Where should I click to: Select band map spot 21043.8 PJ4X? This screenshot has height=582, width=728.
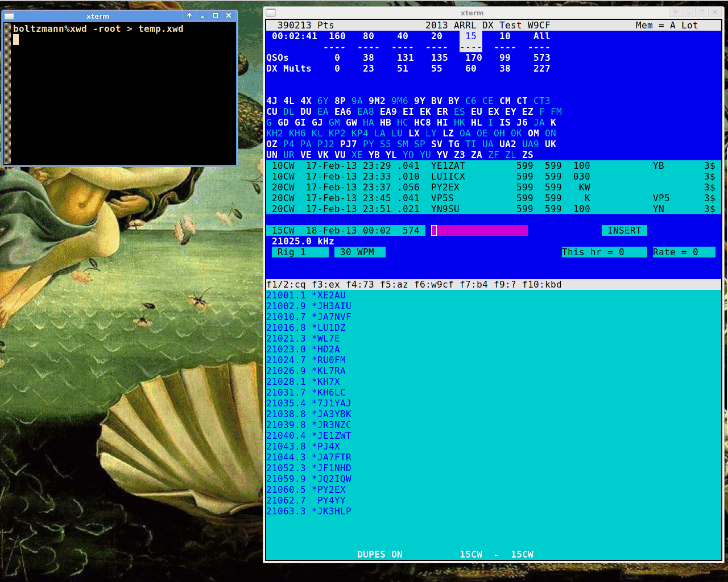[303, 447]
